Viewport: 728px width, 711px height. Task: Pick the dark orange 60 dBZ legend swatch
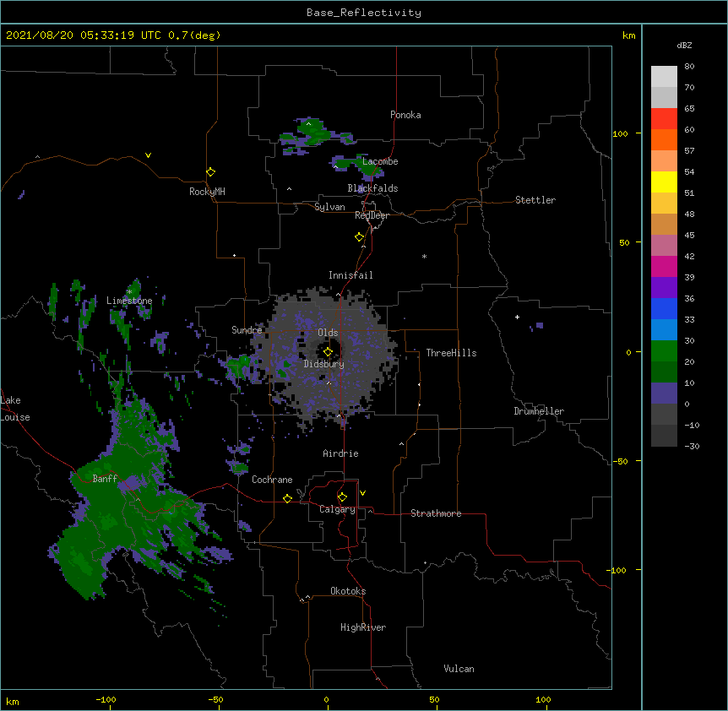click(x=664, y=139)
